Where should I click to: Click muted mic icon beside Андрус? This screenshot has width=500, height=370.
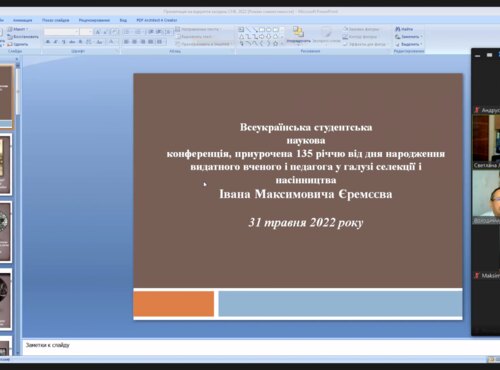(x=477, y=110)
